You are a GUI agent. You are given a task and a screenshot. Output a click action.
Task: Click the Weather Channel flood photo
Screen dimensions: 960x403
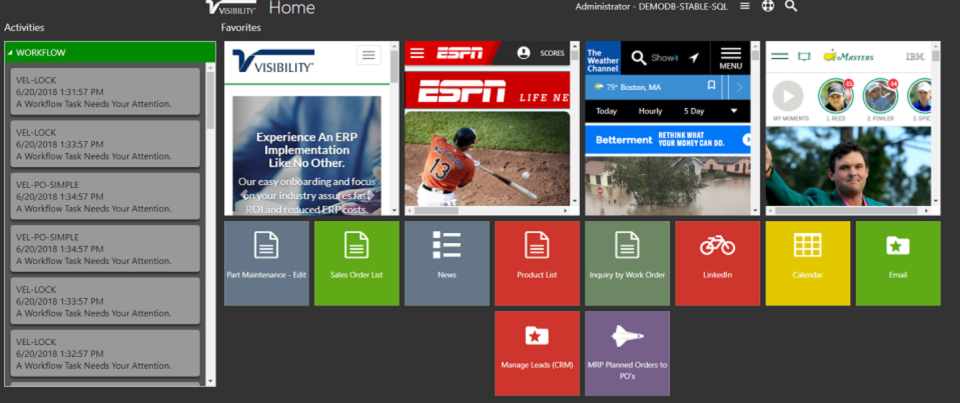(x=667, y=186)
